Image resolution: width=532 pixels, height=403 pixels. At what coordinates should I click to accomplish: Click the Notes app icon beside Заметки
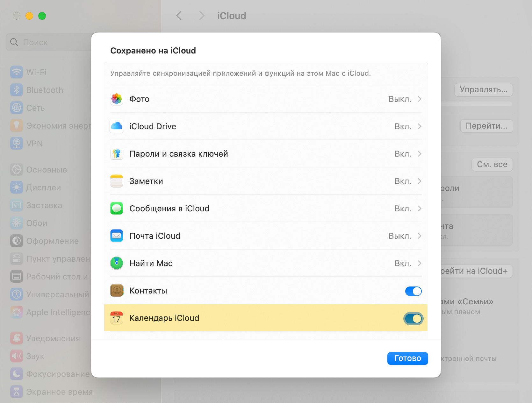click(117, 181)
